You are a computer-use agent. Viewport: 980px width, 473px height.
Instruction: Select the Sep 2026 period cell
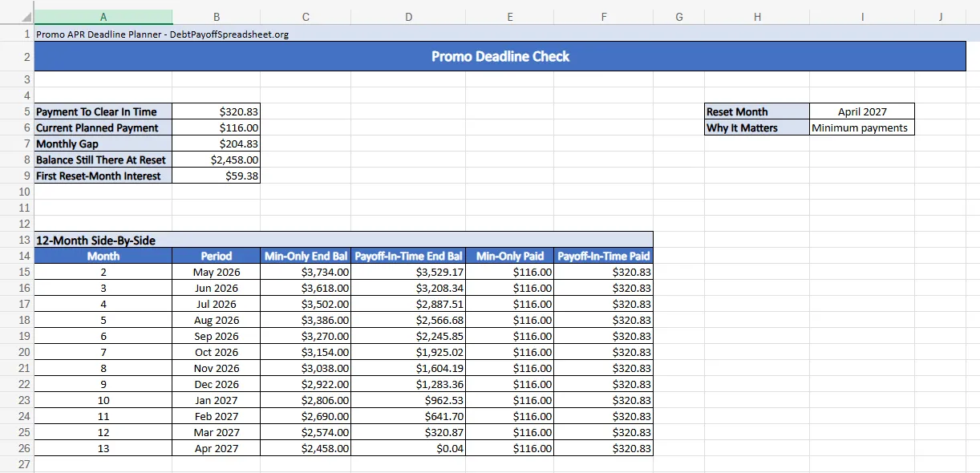click(216, 336)
